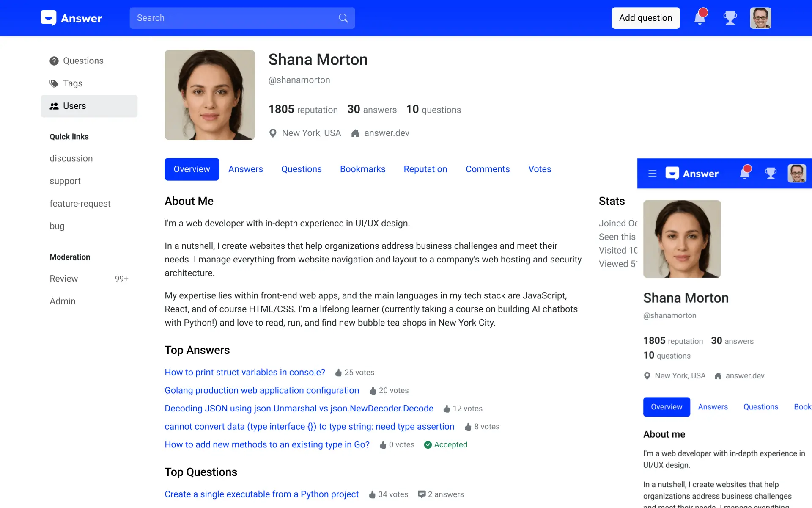Click home icon beside answer.dev website
This screenshot has width=812, height=508.
(x=355, y=133)
